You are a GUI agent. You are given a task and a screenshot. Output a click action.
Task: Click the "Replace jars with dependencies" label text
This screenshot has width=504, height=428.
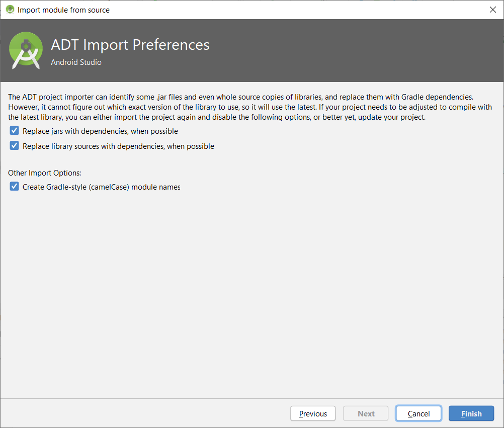click(100, 131)
